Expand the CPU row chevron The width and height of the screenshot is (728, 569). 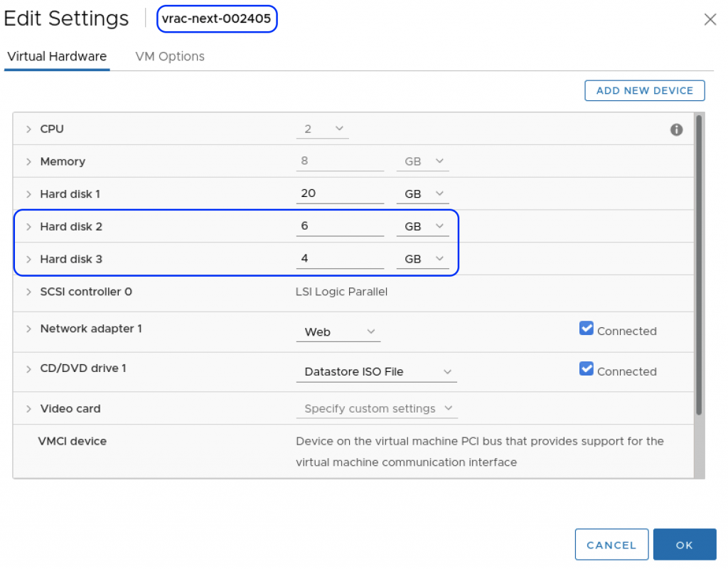[29, 129]
